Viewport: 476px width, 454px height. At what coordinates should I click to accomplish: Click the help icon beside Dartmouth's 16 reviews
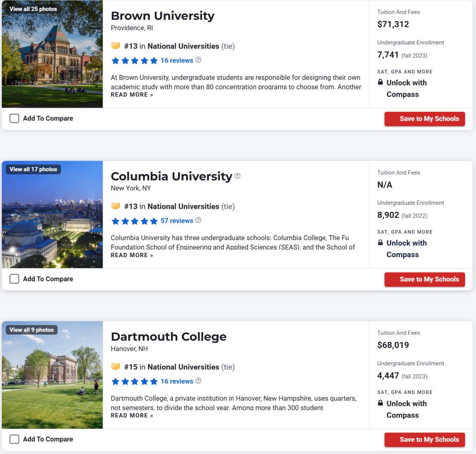198,380
